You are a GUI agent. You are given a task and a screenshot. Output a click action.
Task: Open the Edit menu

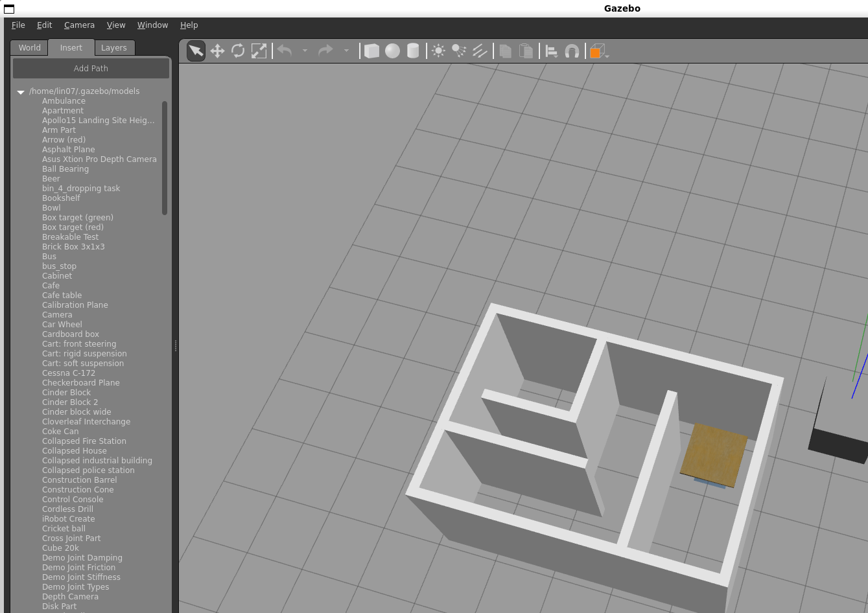point(45,25)
